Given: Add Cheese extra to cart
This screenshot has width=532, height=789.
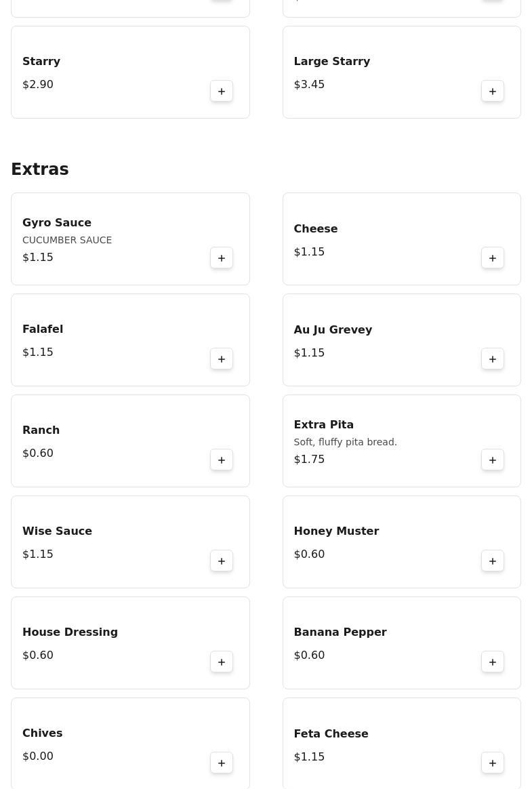Looking at the screenshot, I should (493, 258).
